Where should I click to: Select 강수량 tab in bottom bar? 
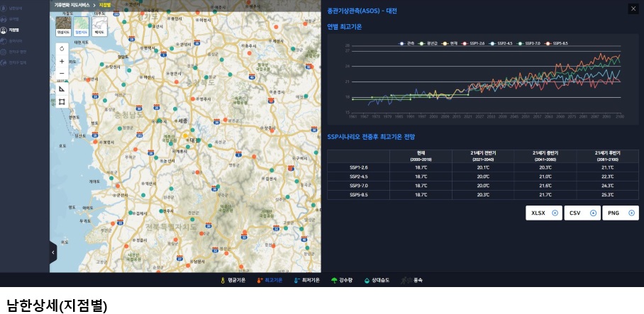(x=343, y=280)
